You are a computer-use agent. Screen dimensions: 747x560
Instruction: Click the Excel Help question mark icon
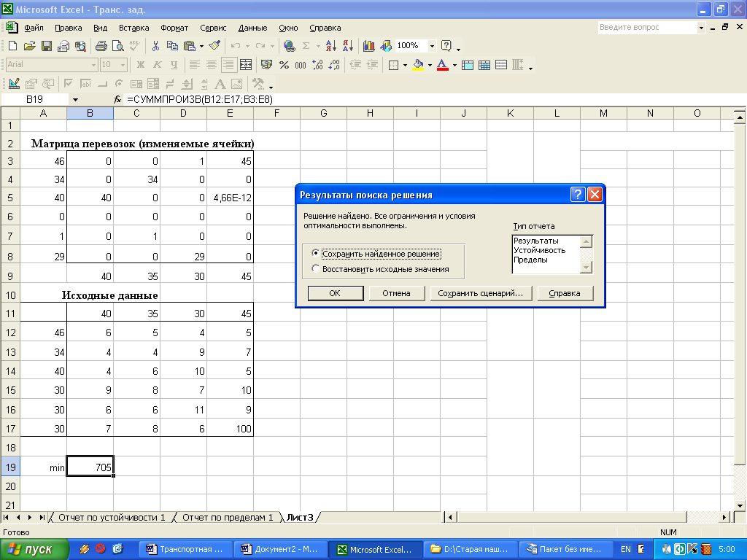tap(446, 46)
